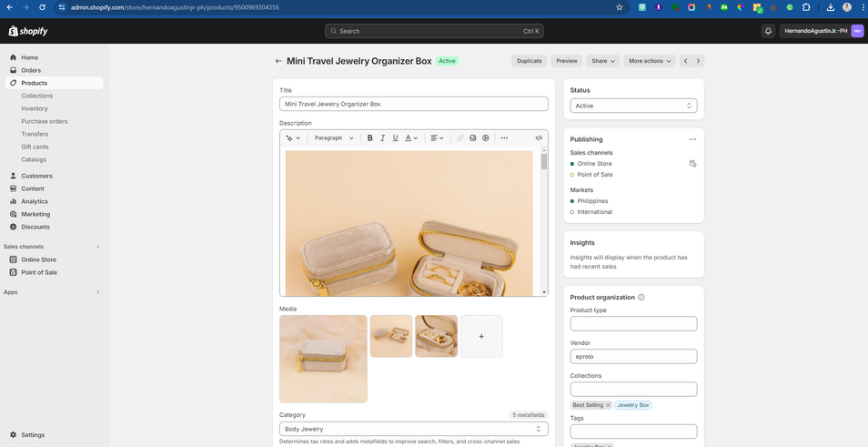868x447 pixels.
Task: Click the Vendor field containing eprolo
Action: [633, 356]
